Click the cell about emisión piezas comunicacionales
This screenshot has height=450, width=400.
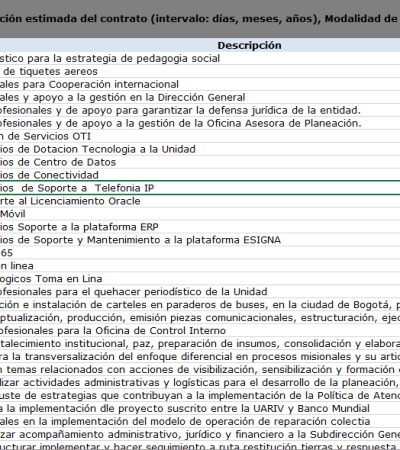[200, 318]
